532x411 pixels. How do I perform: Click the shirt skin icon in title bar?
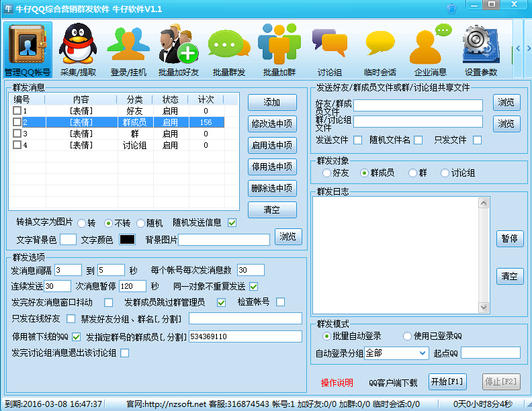coord(451,9)
